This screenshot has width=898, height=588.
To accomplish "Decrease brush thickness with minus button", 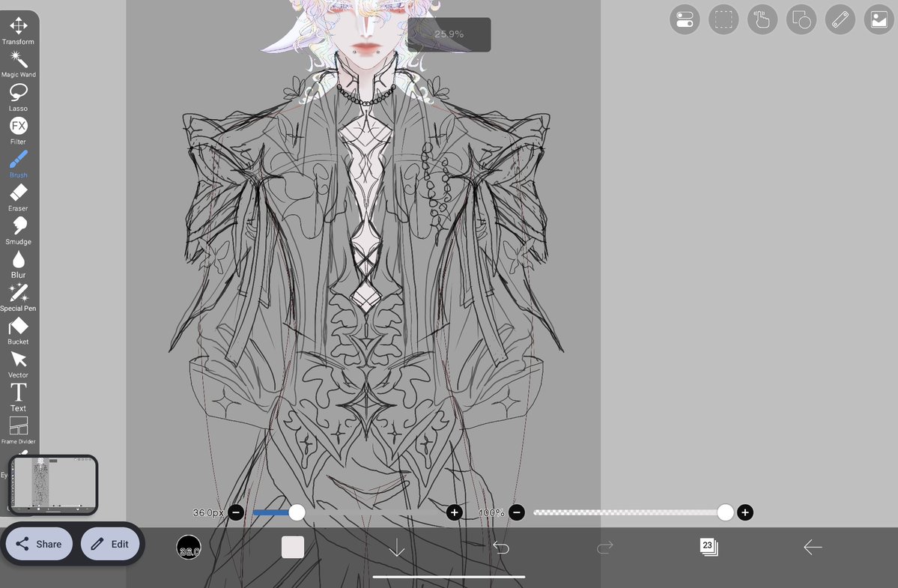I will coord(236,512).
